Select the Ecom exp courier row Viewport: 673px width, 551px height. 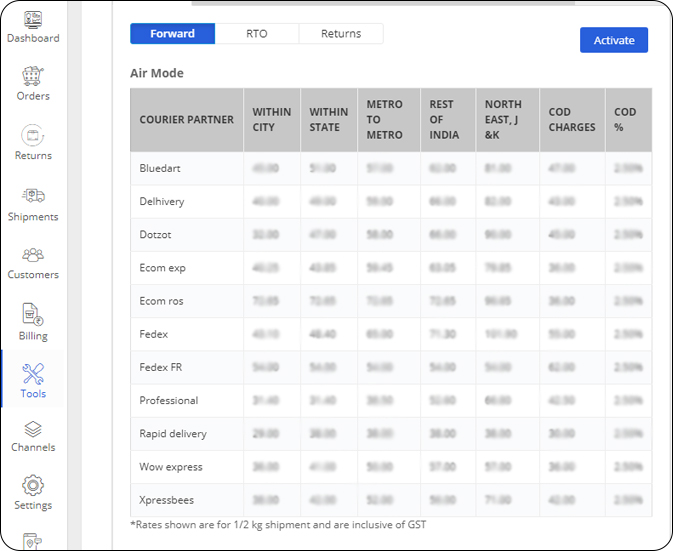pos(391,268)
